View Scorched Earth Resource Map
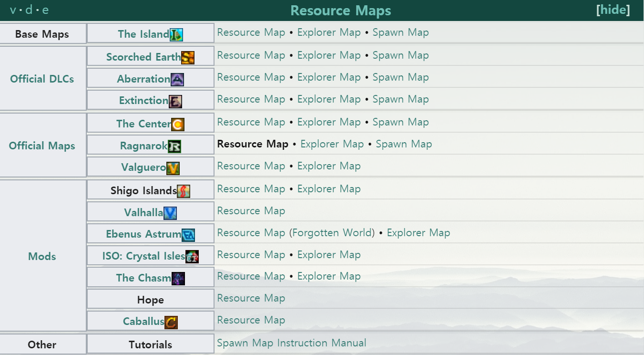644x355 pixels. coord(251,55)
